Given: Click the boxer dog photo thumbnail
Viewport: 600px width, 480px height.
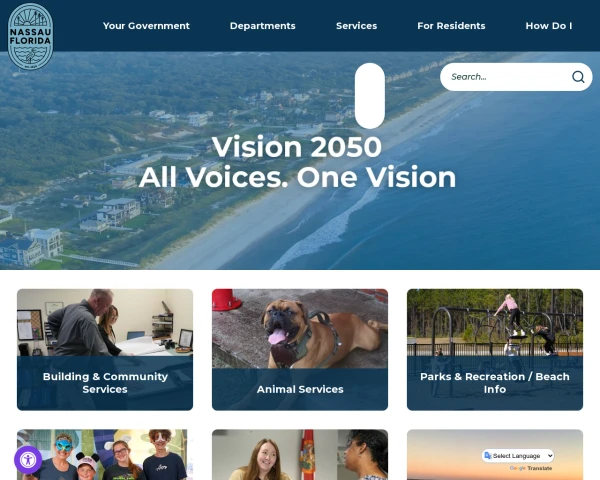Looking at the screenshot, I should pos(300,329).
